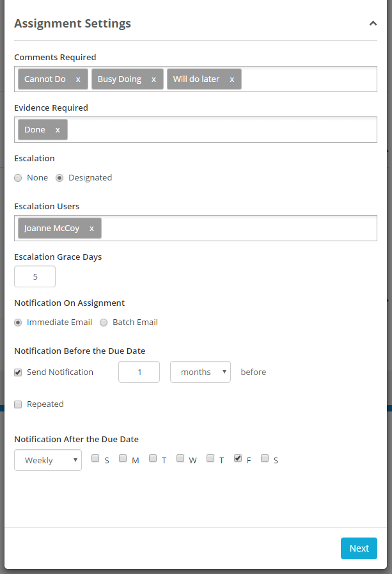Viewport: 392px width, 574px height.
Task: Remove Joanne McCoy from escalation users
Action: (x=91, y=228)
